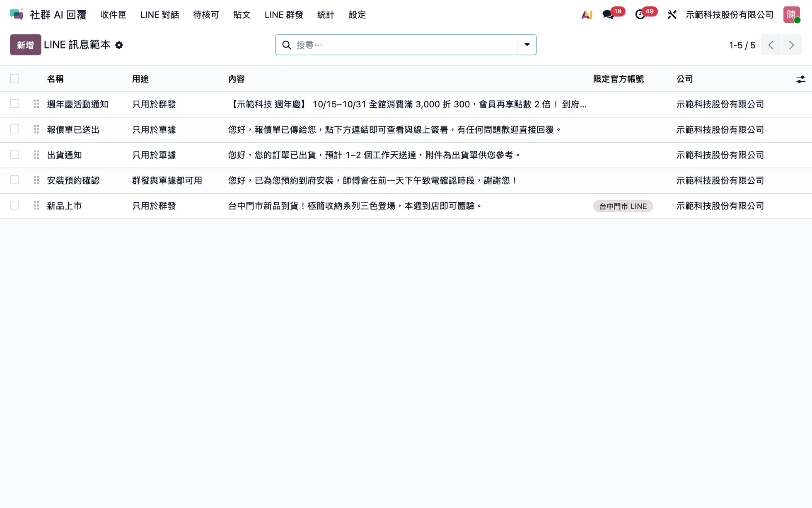Sort by the 用途 column header
Image resolution: width=812 pixels, height=508 pixels.
(x=140, y=79)
